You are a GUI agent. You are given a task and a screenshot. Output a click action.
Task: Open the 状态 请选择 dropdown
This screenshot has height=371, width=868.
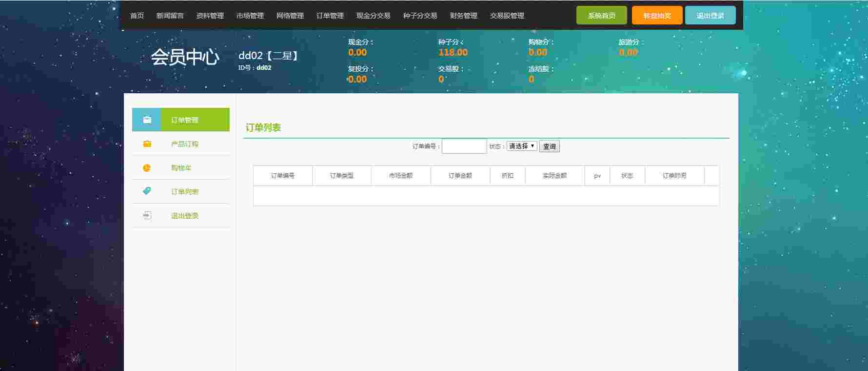point(522,146)
